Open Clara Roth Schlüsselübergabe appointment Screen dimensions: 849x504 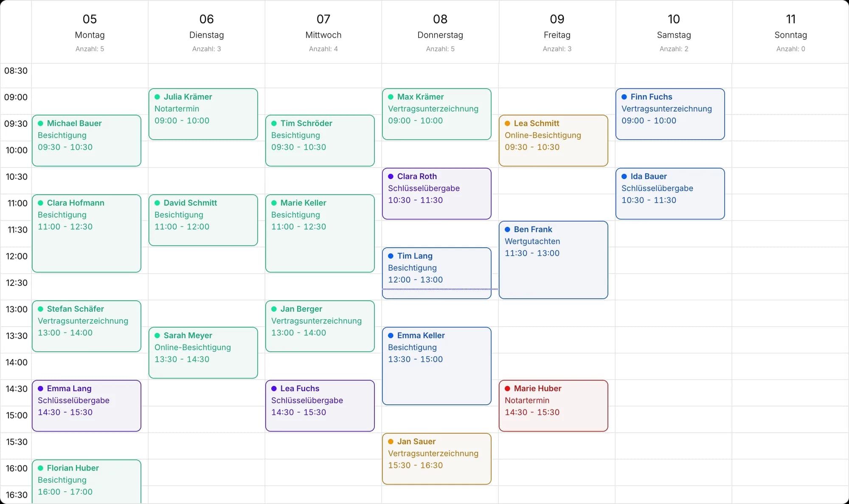(x=437, y=193)
